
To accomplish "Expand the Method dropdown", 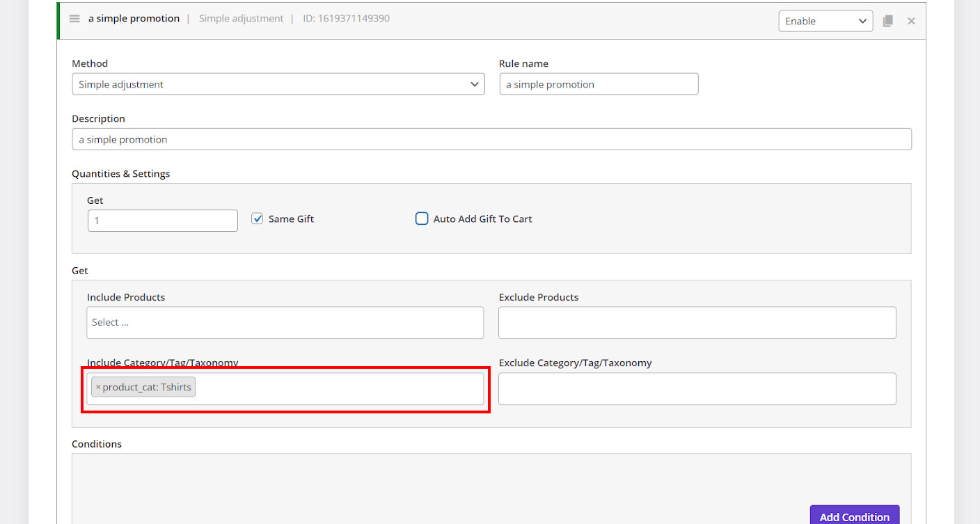I will pyautogui.click(x=278, y=84).
